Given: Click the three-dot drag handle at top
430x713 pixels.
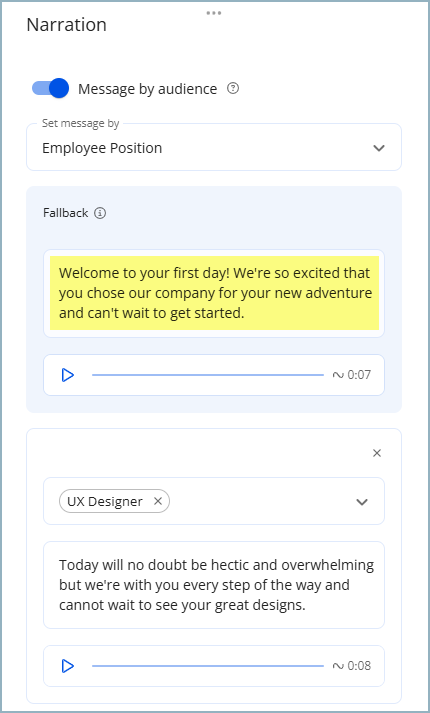Looking at the screenshot, I should pos(214,13).
